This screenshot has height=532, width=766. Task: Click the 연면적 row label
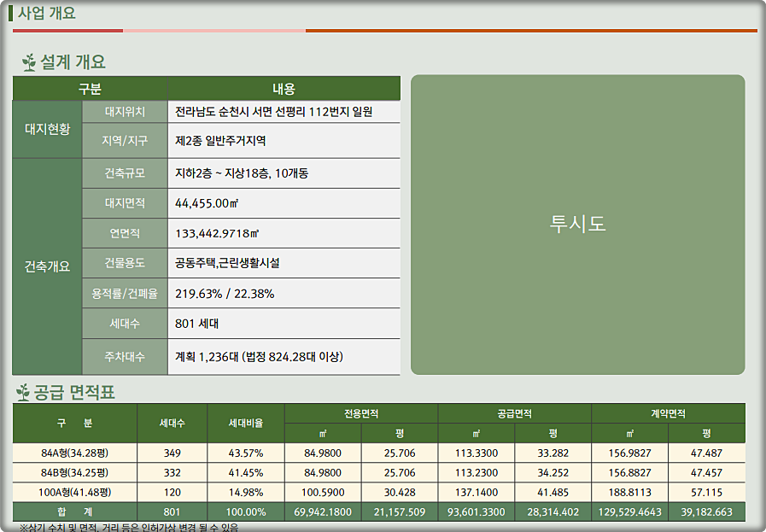(125, 233)
